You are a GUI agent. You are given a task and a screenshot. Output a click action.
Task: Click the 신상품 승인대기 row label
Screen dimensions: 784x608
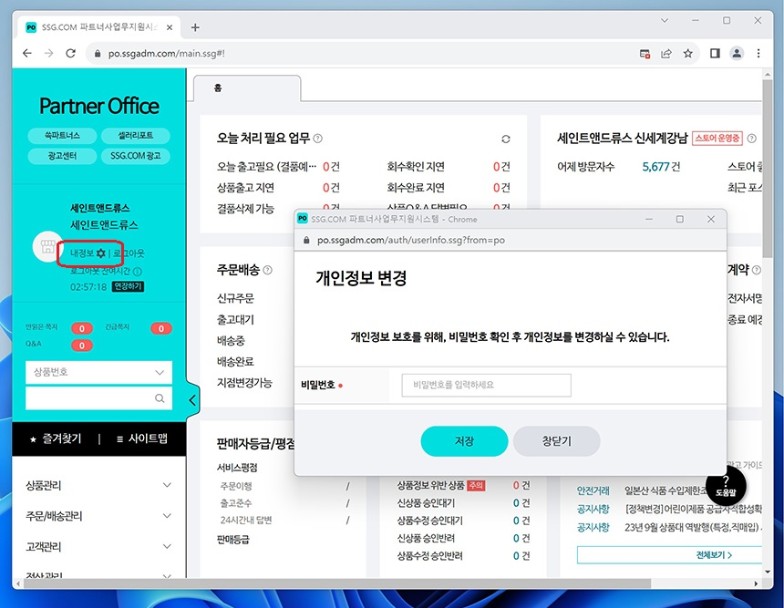click(426, 503)
